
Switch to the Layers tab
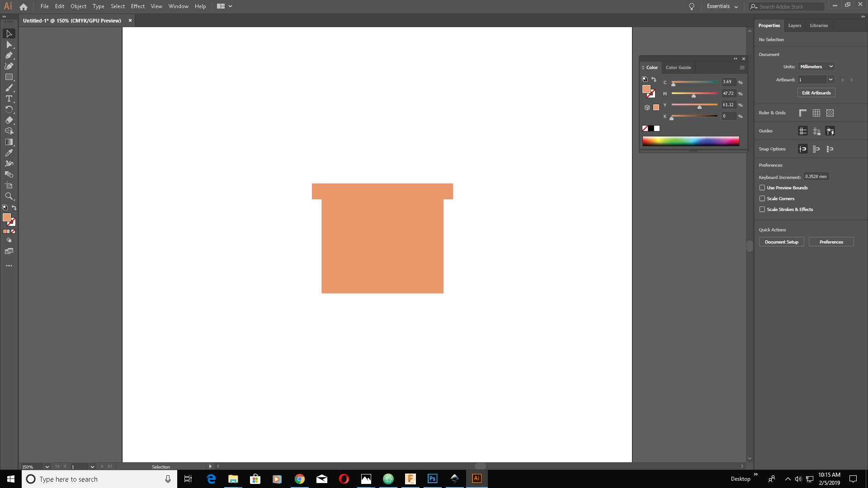pos(794,25)
